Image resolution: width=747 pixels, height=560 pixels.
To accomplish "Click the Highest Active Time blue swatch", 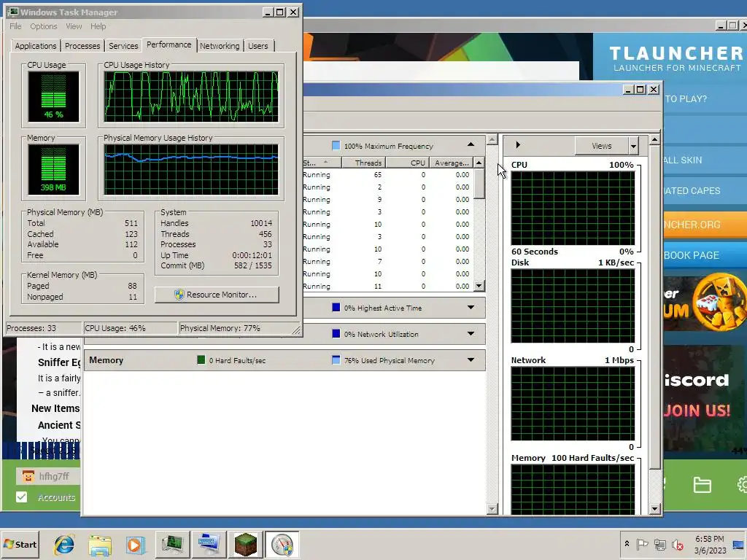I will pyautogui.click(x=336, y=308).
